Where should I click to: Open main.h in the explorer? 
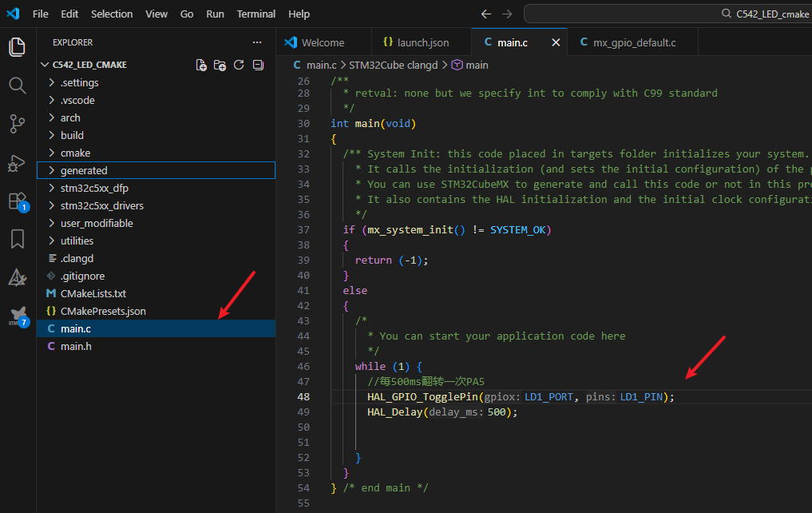point(156,347)
